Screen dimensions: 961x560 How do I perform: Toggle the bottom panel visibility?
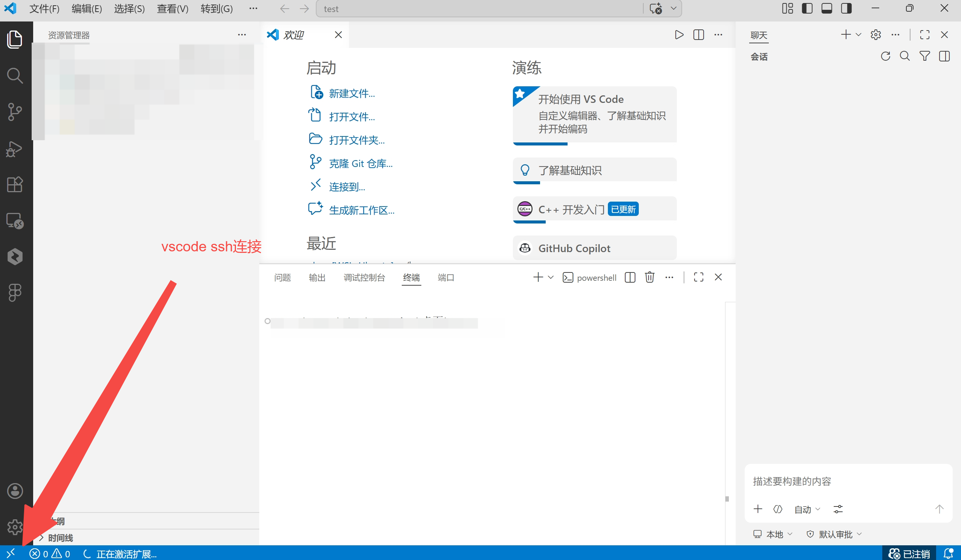(x=826, y=8)
